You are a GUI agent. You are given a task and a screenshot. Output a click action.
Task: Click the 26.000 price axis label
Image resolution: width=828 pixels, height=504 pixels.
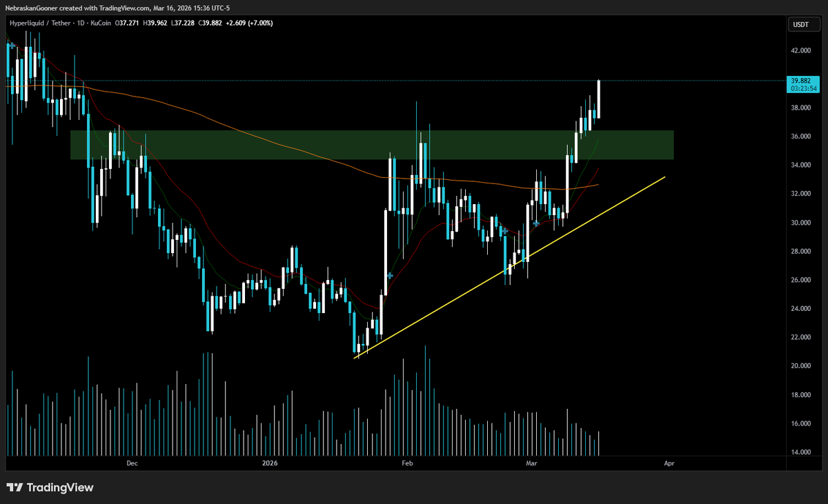(801, 280)
